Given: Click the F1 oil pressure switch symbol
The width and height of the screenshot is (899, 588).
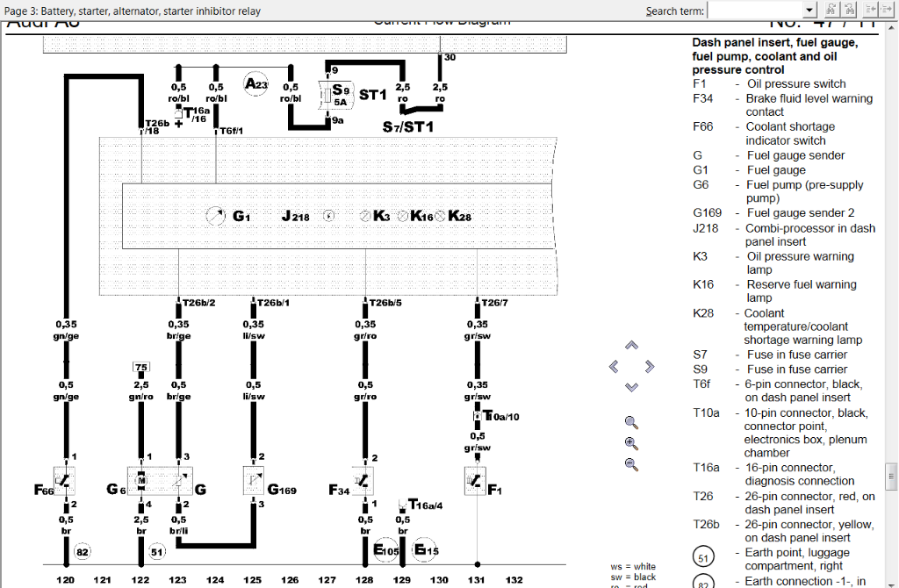Looking at the screenshot, I should tap(477, 480).
